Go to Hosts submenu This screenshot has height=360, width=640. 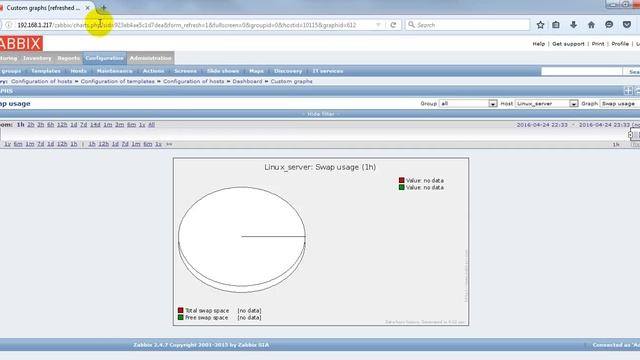(x=79, y=71)
